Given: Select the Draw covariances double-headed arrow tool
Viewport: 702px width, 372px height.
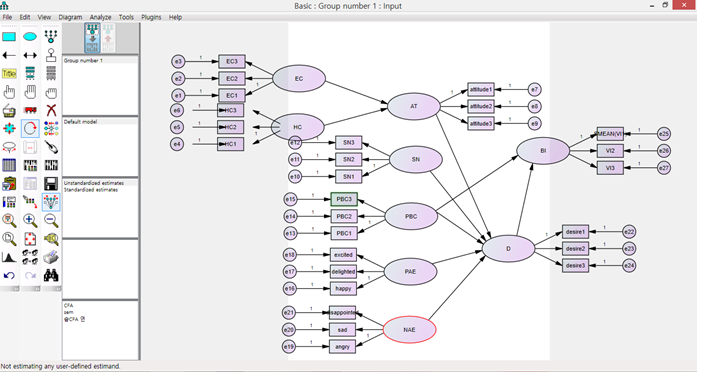Looking at the screenshot, I should click(x=30, y=56).
